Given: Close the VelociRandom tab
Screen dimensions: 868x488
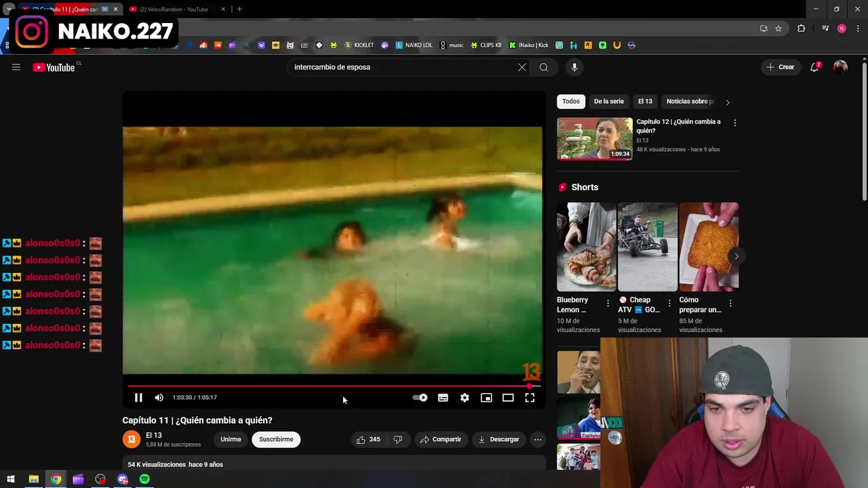Looking at the screenshot, I should click(x=223, y=9).
